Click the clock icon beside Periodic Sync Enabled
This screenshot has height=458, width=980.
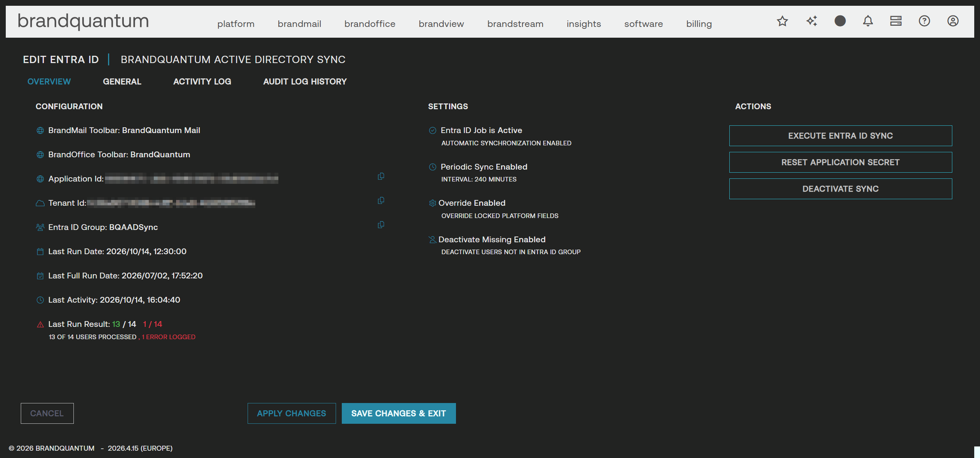(x=433, y=167)
